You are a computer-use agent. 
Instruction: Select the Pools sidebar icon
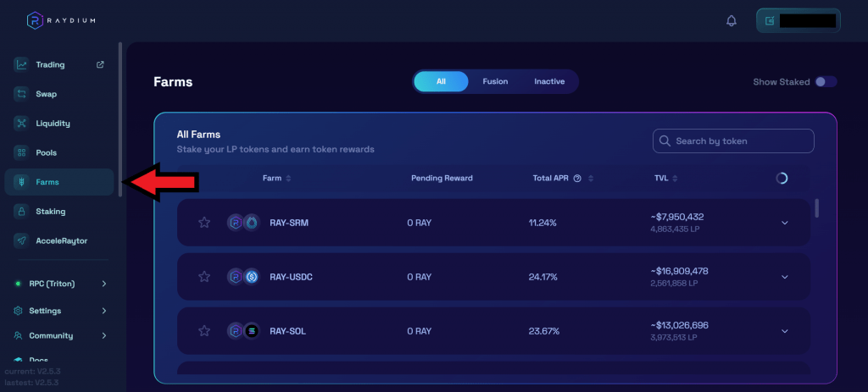22,152
